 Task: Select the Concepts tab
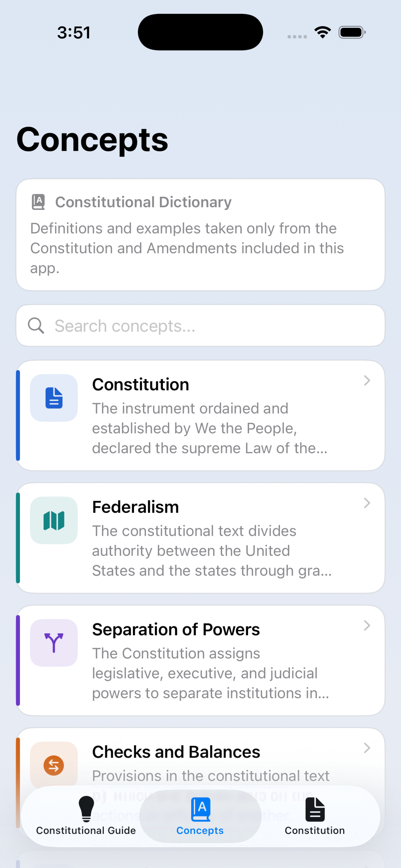(200, 816)
